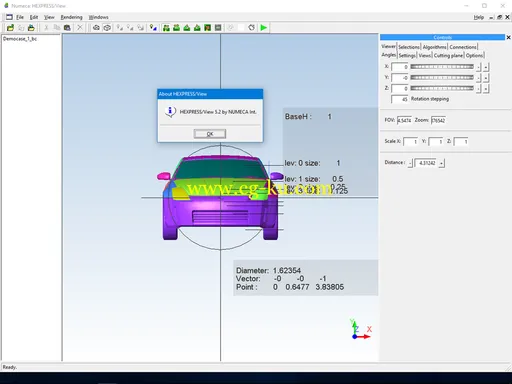Click the paste clipboard toolbar icon
512x384 pixels.
[67, 28]
